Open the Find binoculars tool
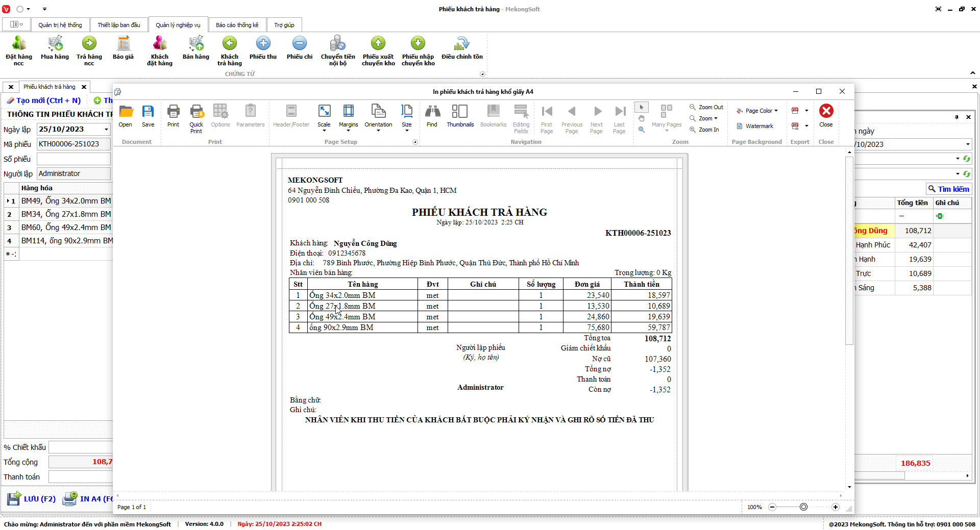Image resolution: width=980 pixels, height=530 pixels. [432, 116]
